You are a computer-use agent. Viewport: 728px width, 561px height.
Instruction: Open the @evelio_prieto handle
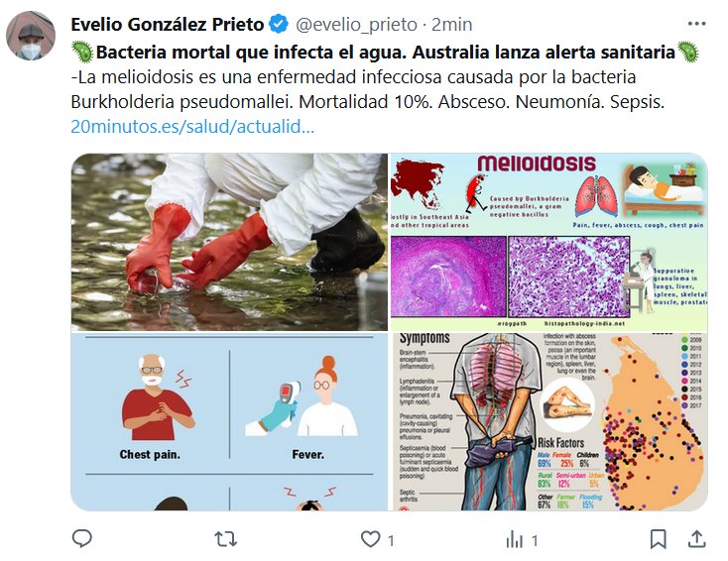click(x=356, y=24)
